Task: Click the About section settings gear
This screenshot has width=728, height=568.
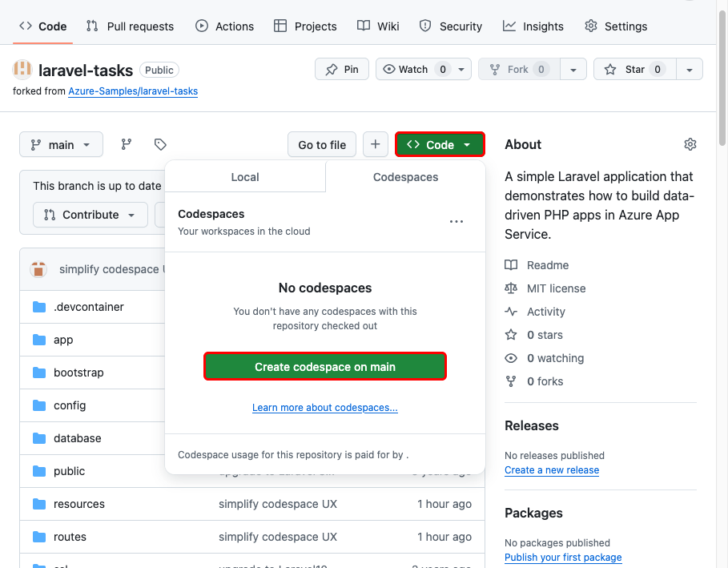Action: [x=690, y=144]
